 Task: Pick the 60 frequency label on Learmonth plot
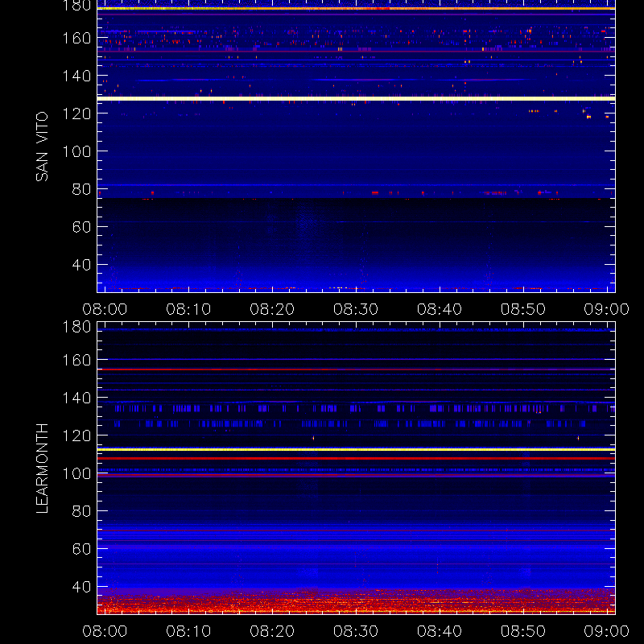[x=81, y=549]
